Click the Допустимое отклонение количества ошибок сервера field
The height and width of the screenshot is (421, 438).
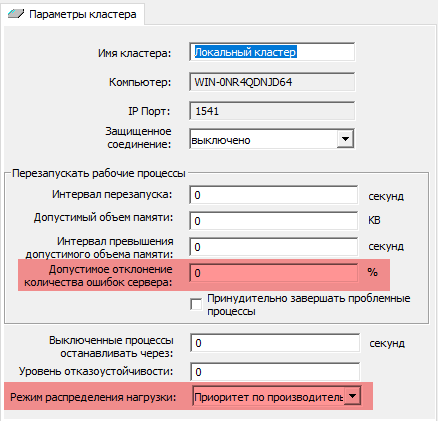coord(274,273)
